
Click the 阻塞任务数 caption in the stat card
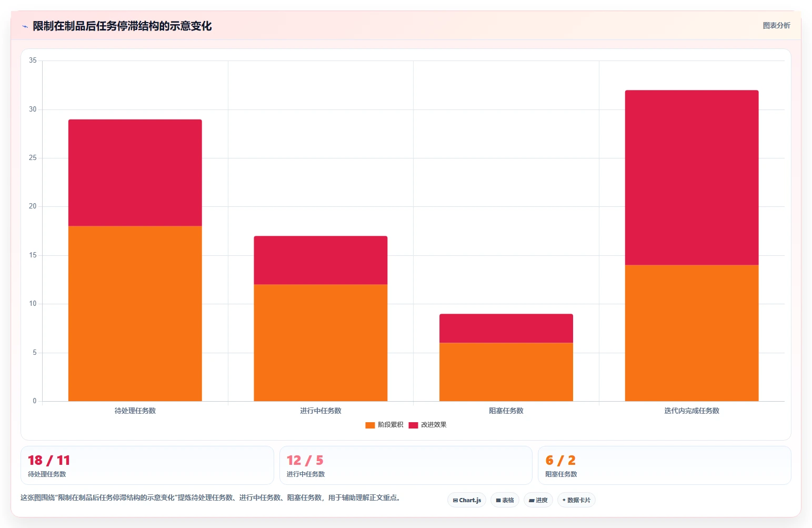click(x=561, y=474)
